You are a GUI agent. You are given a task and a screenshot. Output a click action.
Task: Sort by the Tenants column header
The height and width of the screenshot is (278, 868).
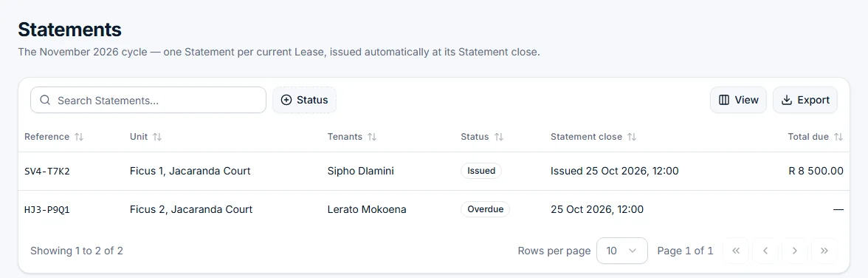coord(352,137)
